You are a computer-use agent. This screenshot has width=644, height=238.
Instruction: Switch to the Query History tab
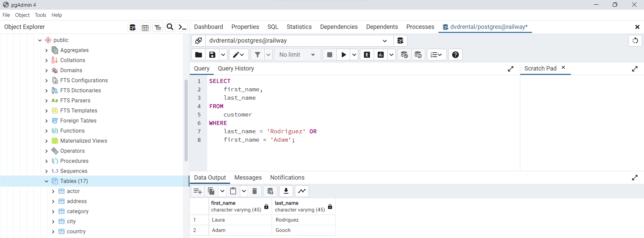[x=236, y=68]
